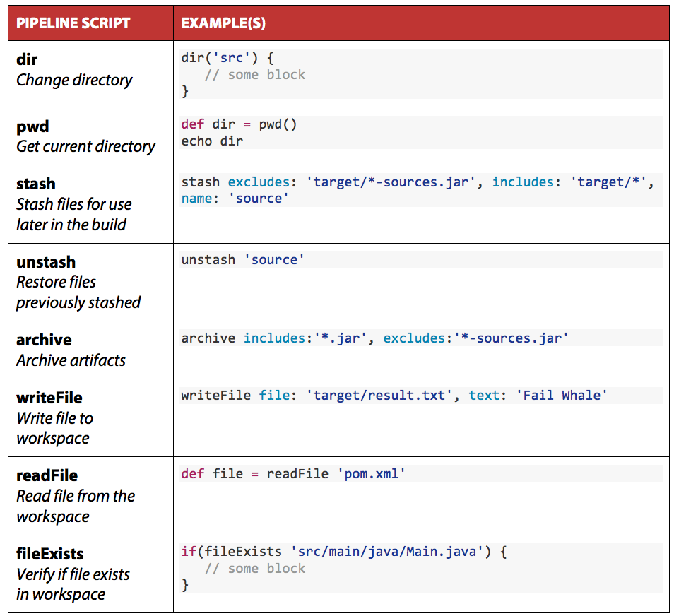The image size is (674, 616).
Task: Click the bold 'stash' step name
Action: pos(35,184)
